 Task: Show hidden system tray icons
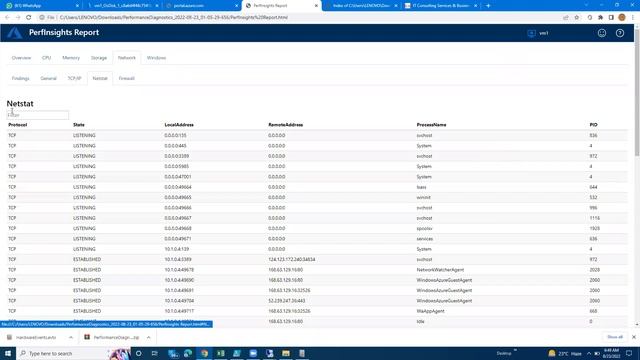(589, 353)
